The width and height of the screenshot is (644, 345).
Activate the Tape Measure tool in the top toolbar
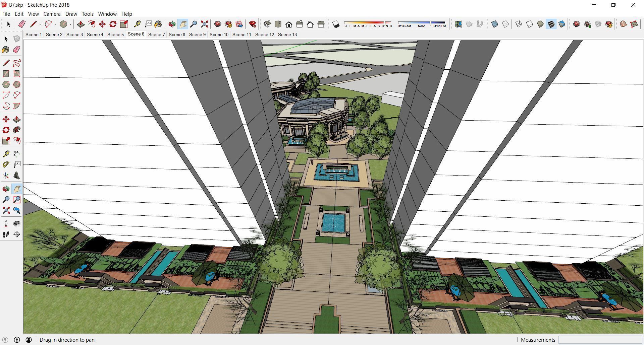pyautogui.click(x=137, y=24)
